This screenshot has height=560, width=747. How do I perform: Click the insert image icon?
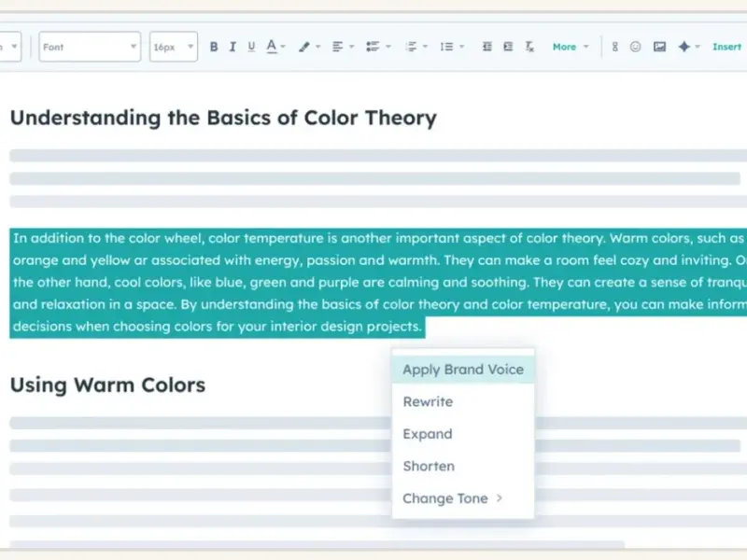tap(659, 47)
